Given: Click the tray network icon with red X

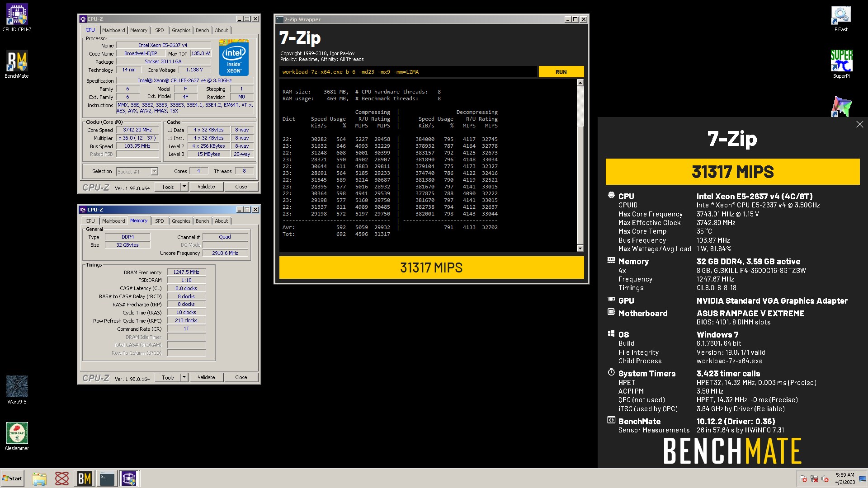Looking at the screenshot, I should [814, 479].
